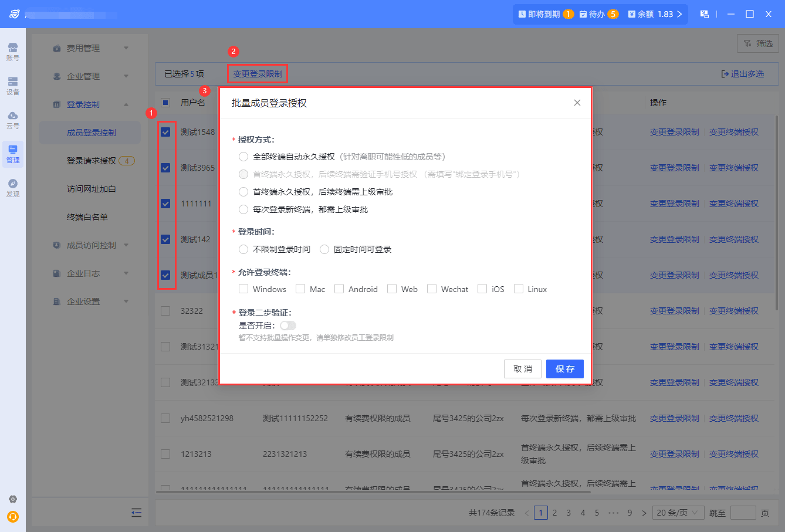Image resolution: width=785 pixels, height=532 pixels.
Task: Check the Linux terminal checkbox
Action: (x=519, y=289)
